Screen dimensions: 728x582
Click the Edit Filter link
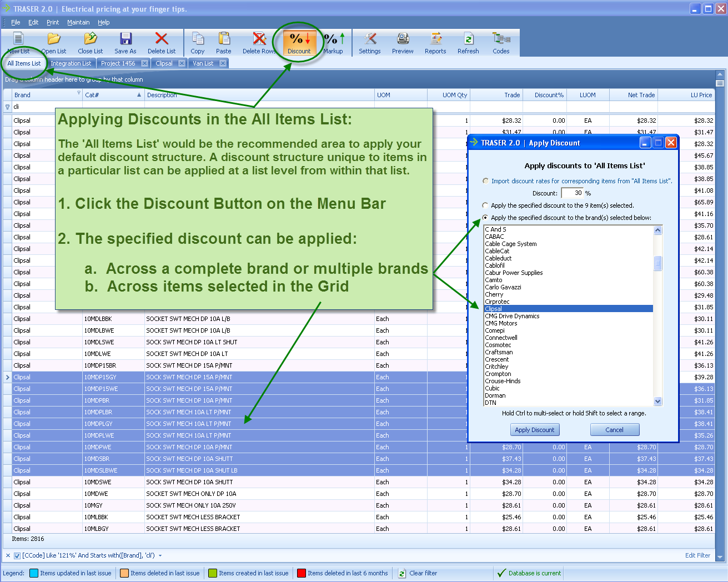click(697, 555)
